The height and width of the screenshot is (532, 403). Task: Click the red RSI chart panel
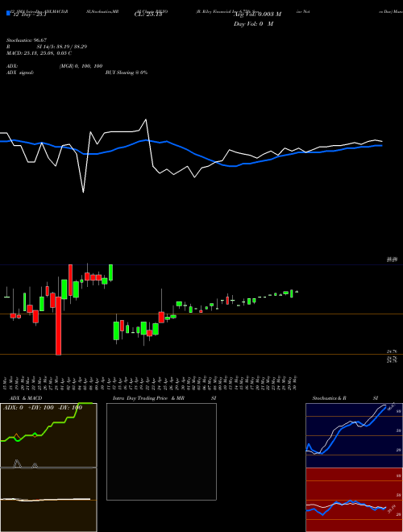pos(354,500)
